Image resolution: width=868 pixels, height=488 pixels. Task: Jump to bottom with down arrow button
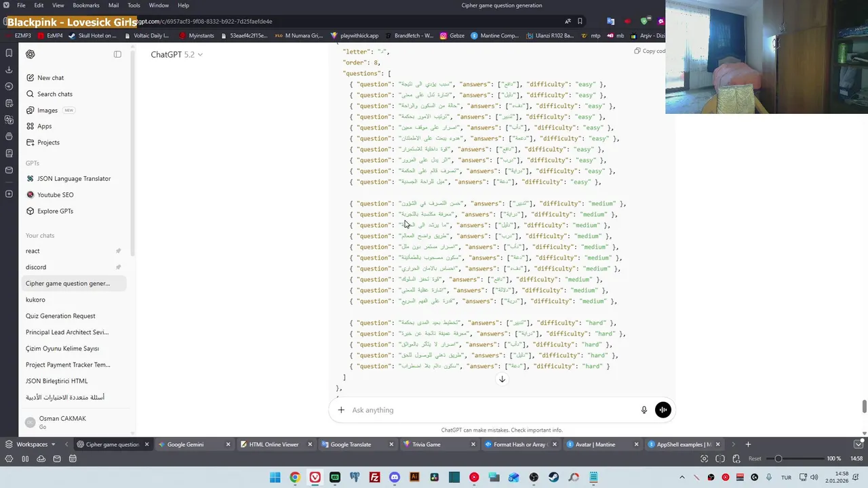502,379
